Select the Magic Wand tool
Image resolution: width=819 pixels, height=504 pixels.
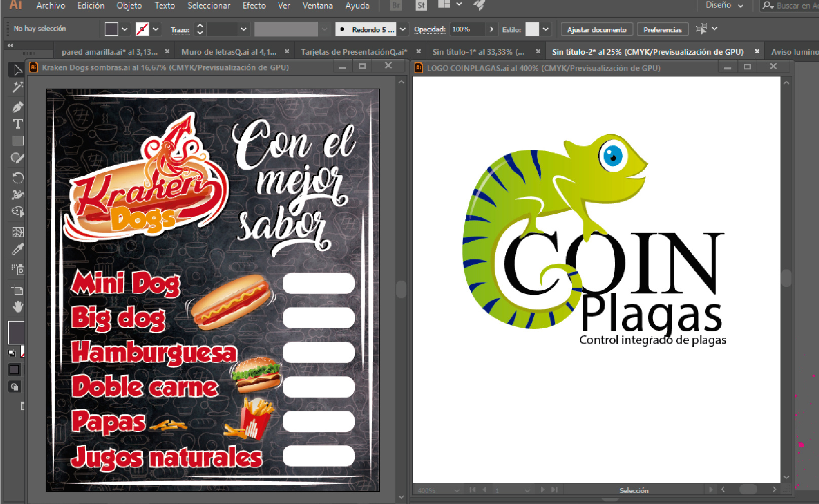click(18, 87)
